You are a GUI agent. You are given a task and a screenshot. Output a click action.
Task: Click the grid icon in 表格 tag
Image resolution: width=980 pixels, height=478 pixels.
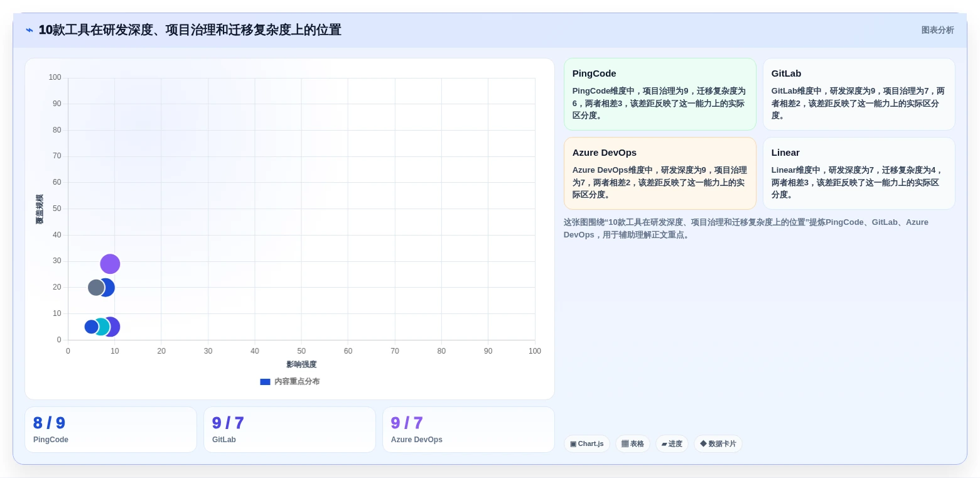click(x=625, y=444)
